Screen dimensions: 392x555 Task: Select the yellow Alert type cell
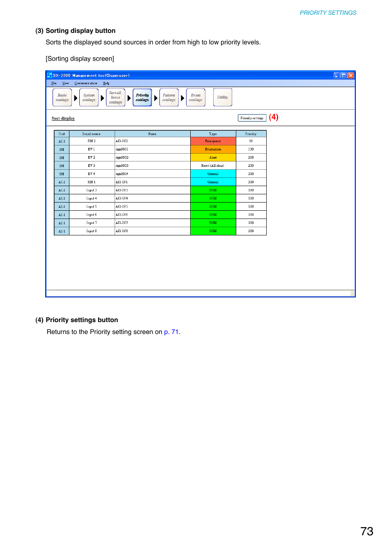(213, 158)
